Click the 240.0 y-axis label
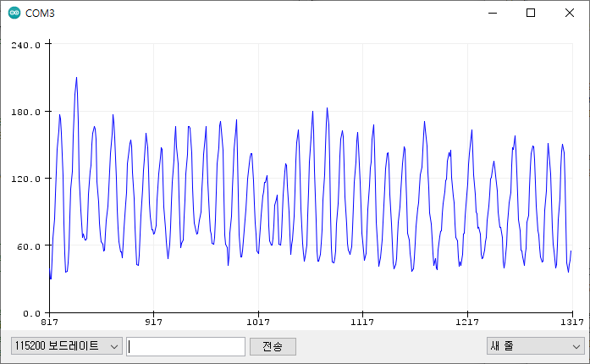The image size is (590, 364). coord(25,45)
